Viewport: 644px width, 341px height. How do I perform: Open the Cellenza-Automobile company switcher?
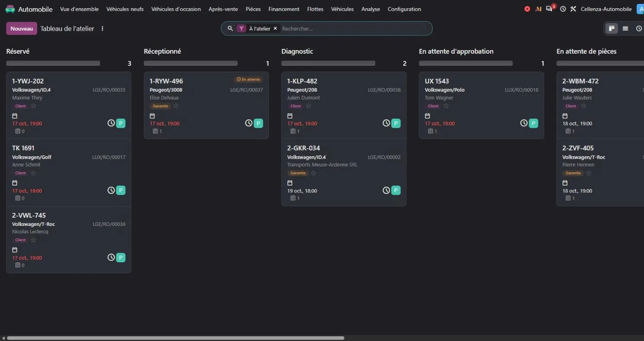point(606,9)
